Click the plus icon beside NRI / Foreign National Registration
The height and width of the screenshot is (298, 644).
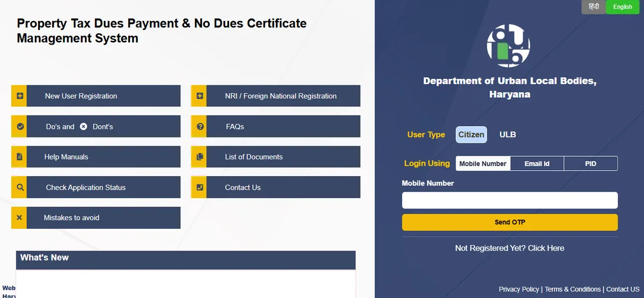tap(200, 96)
